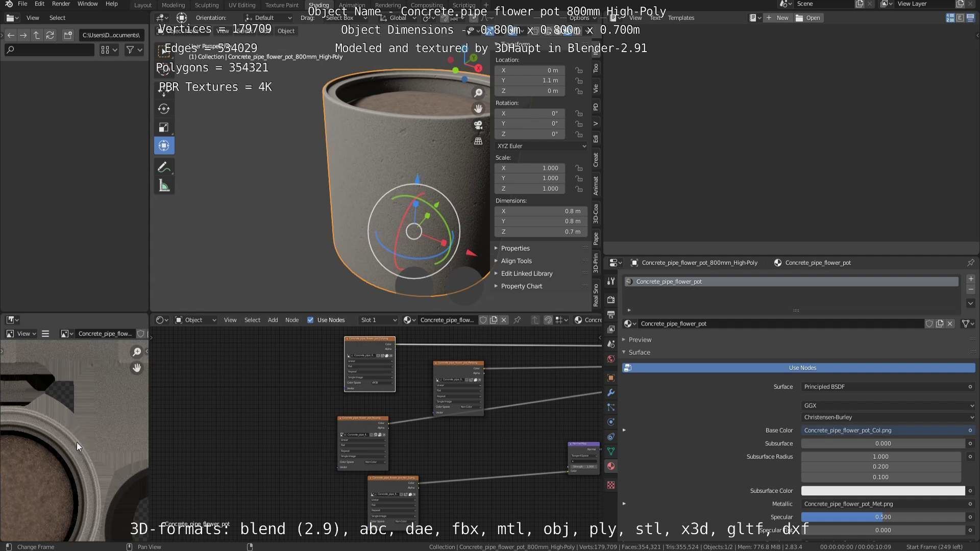Open the Christensen-Burley subsurface method dropdown
This screenshot has width=980, height=551.
click(x=888, y=417)
